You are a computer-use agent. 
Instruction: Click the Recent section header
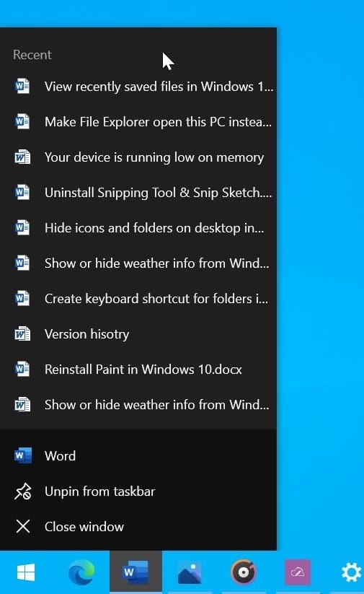pyautogui.click(x=32, y=55)
